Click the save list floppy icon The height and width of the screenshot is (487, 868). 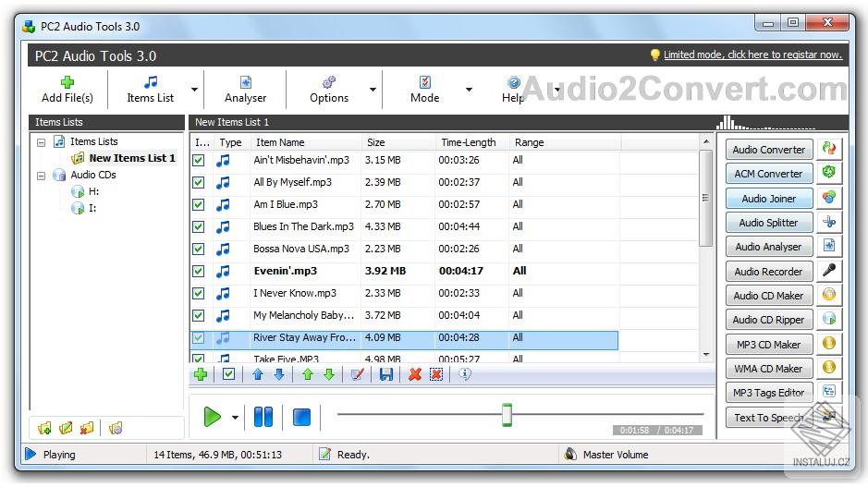click(385, 374)
